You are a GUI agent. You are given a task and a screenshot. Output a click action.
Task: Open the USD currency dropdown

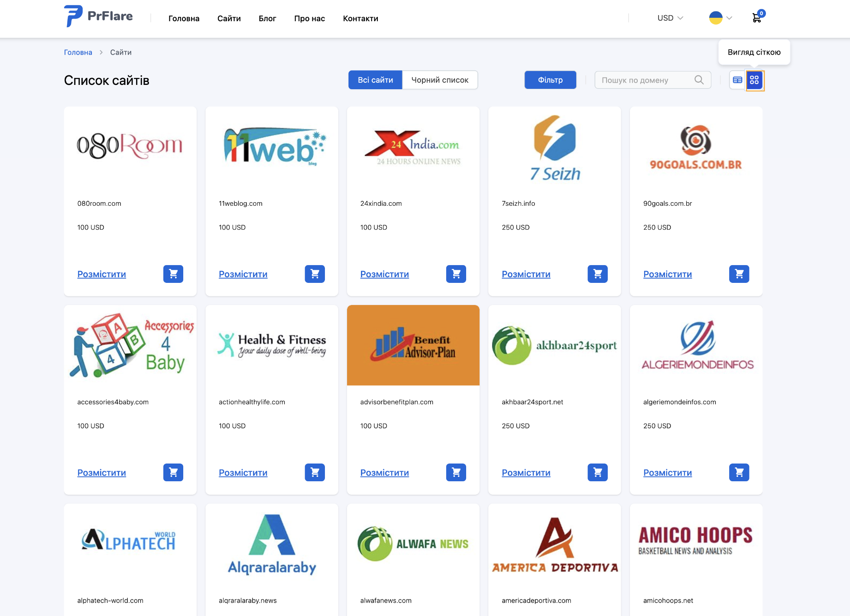tap(670, 18)
